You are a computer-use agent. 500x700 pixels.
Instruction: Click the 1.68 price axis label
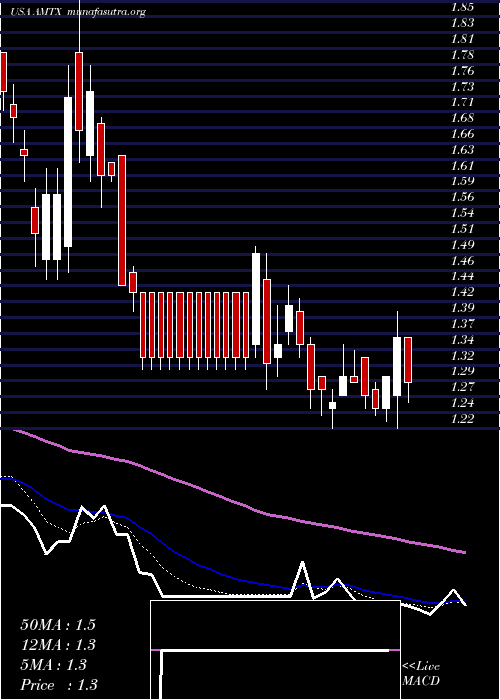click(462, 118)
